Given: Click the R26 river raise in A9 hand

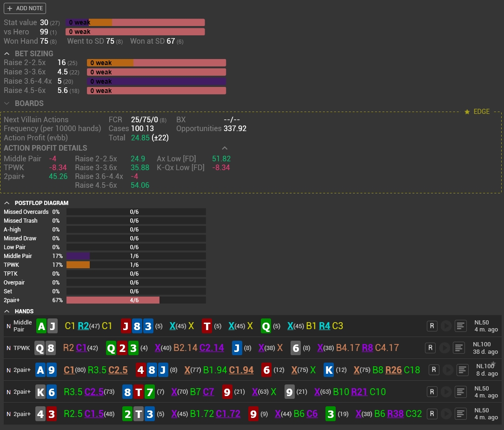Looking at the screenshot, I should [x=393, y=370].
